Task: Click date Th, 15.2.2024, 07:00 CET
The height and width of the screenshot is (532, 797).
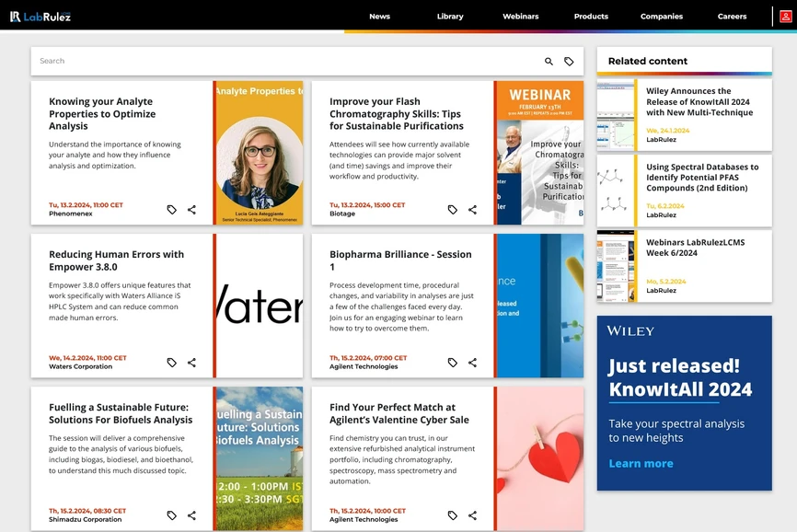Action: (x=368, y=358)
